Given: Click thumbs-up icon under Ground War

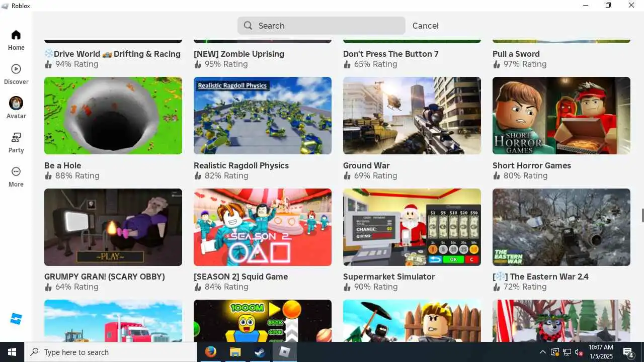Looking at the screenshot, I should tap(347, 175).
